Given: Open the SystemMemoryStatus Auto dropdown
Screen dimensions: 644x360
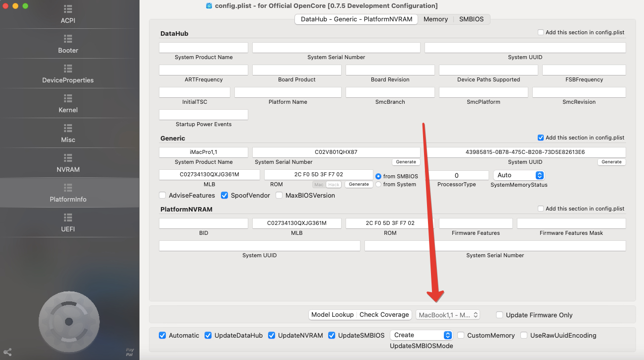Looking at the screenshot, I should [518, 175].
